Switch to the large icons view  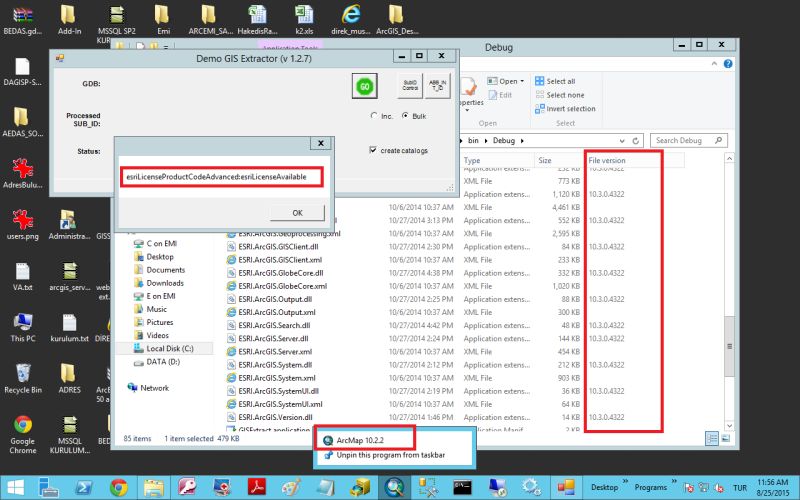[x=726, y=438]
